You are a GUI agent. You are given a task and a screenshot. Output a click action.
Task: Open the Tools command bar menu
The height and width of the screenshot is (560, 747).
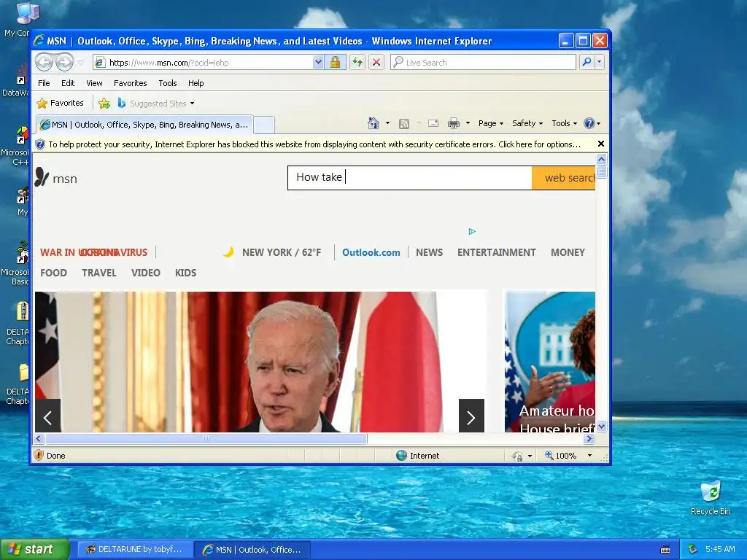tap(564, 123)
